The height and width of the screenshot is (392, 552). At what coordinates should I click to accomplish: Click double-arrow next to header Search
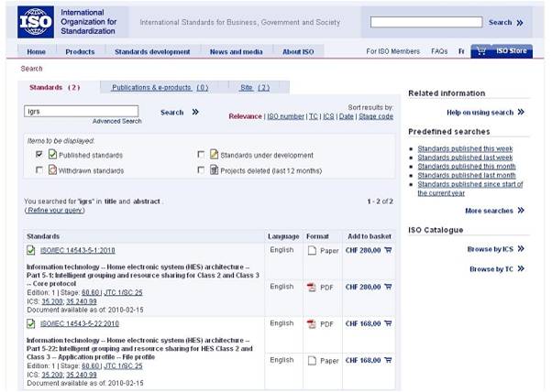tap(520, 23)
